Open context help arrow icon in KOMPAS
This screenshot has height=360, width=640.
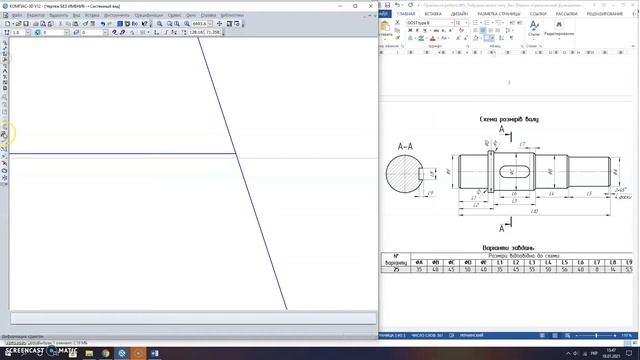pos(144,24)
